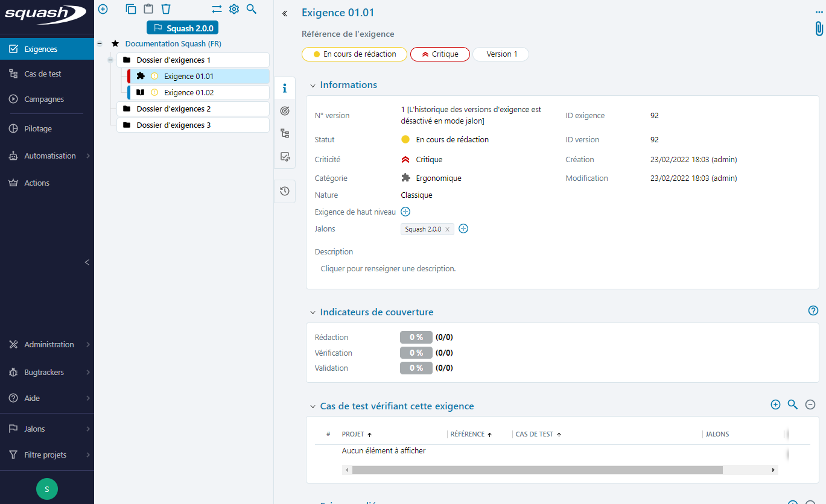Click the delete trash icon

tap(166, 9)
